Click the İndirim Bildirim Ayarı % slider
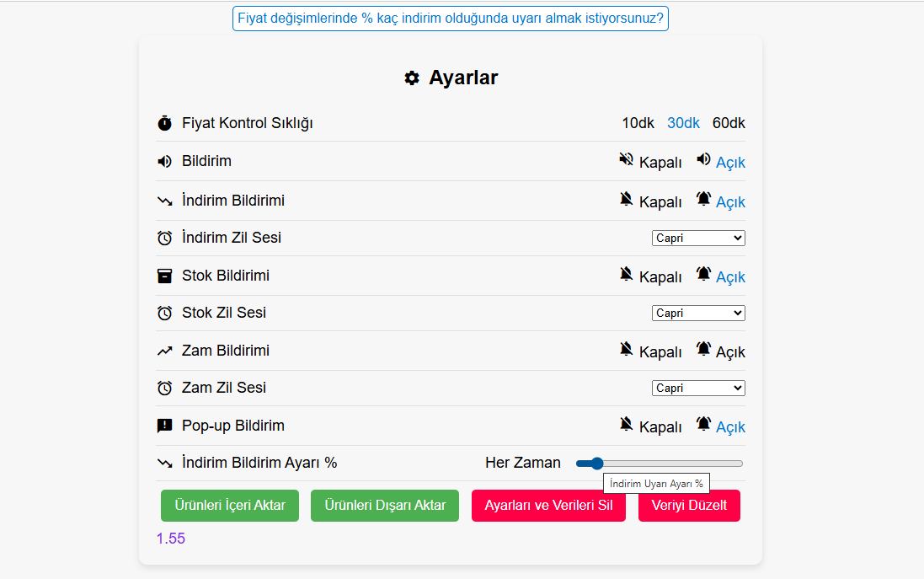This screenshot has width=924, height=579. 660,464
